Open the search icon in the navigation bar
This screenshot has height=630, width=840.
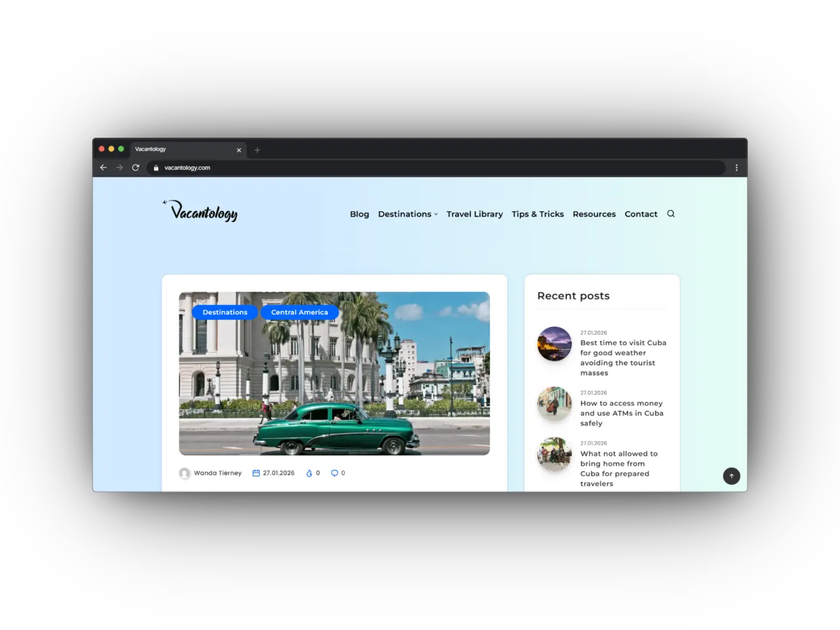pos(670,213)
